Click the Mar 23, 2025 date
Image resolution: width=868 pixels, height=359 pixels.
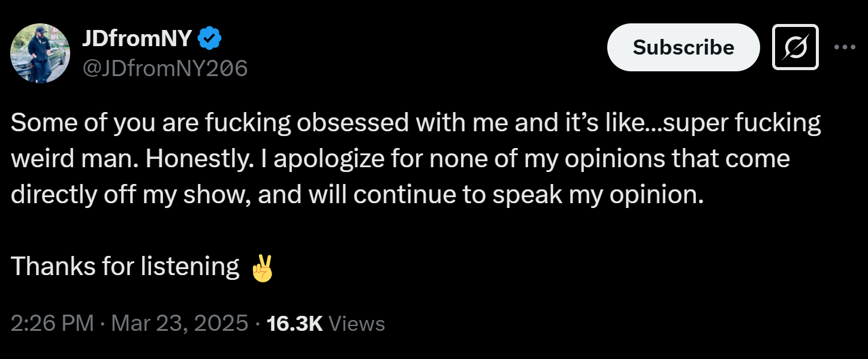pos(179,324)
